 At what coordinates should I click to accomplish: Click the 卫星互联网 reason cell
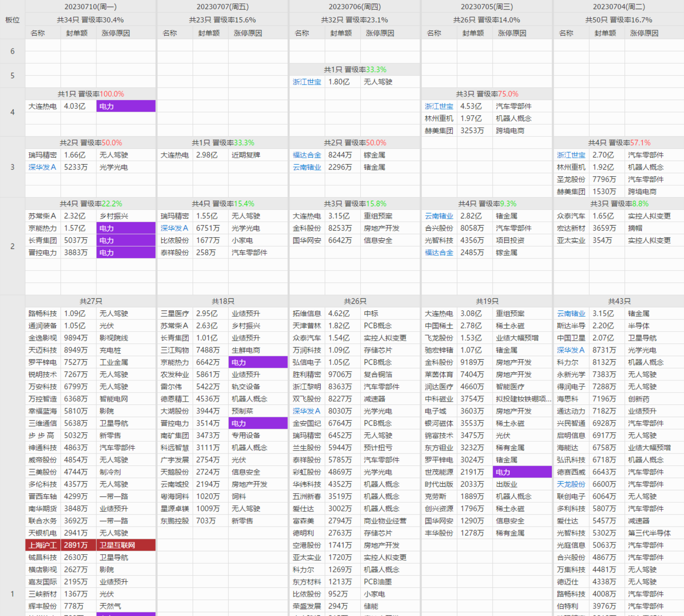(x=126, y=545)
